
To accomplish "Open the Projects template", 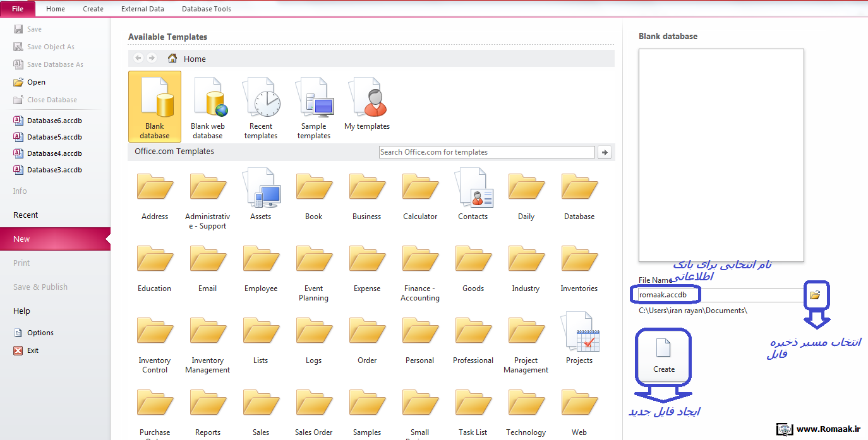I will (x=579, y=339).
